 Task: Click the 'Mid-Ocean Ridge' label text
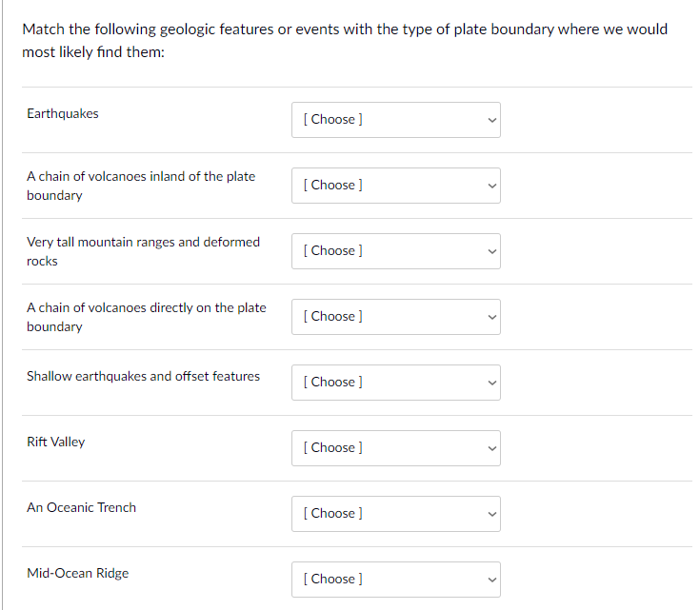click(x=78, y=574)
